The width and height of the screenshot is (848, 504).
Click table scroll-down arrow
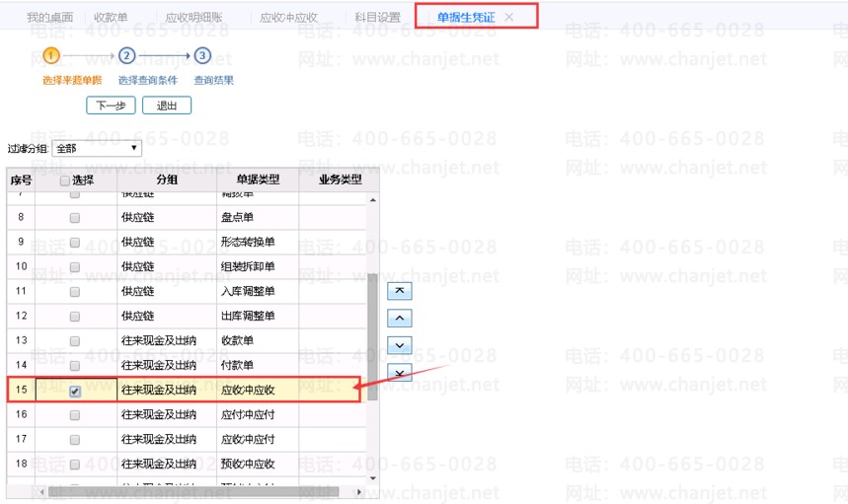coord(372,478)
